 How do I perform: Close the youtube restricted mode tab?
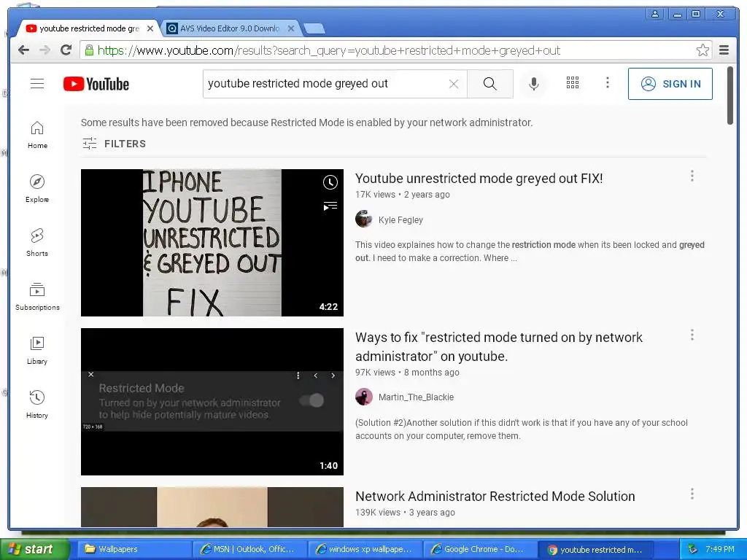coord(150,28)
